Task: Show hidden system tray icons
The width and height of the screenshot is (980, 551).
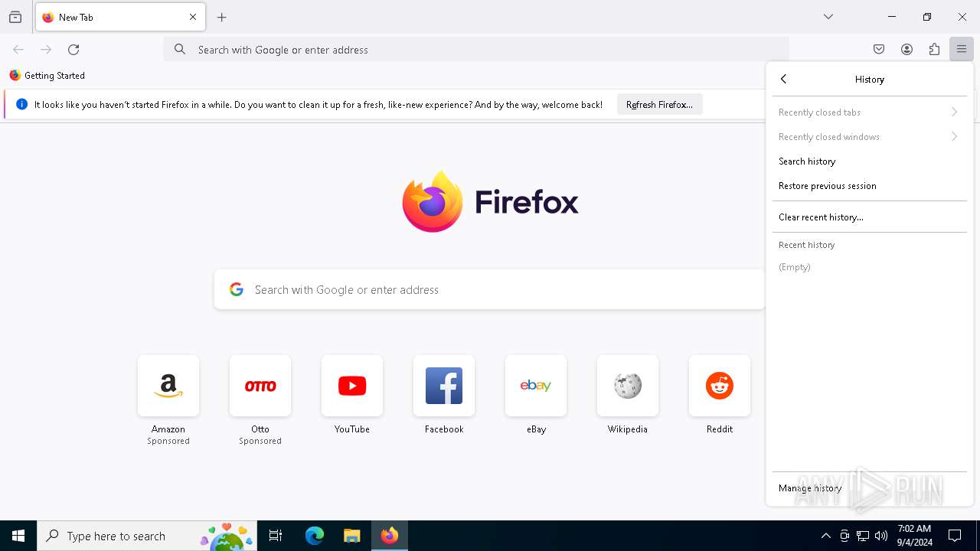Action: pyautogui.click(x=826, y=536)
